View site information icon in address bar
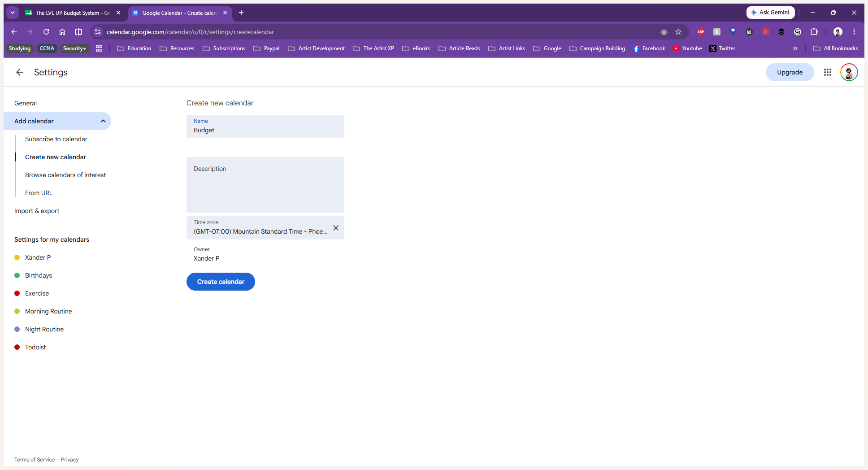The height and width of the screenshot is (470, 868). pos(98,32)
